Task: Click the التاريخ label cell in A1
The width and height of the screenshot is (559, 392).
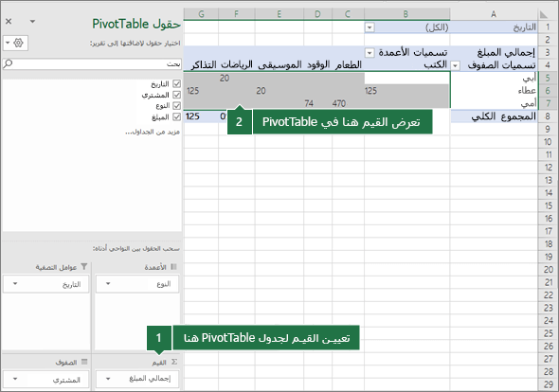Action: coord(494,27)
